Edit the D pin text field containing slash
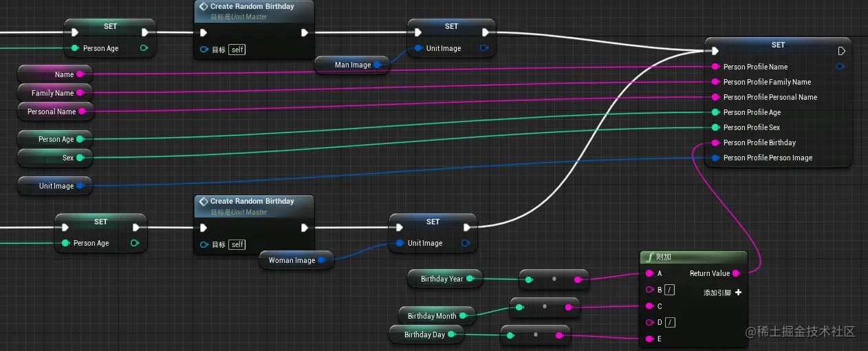Viewport: 868px width, 351px height. [669, 322]
